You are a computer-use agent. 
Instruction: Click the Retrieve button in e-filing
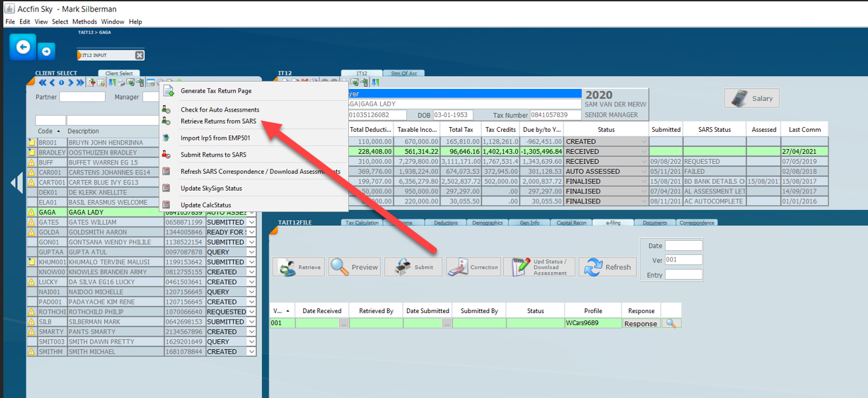(x=299, y=267)
